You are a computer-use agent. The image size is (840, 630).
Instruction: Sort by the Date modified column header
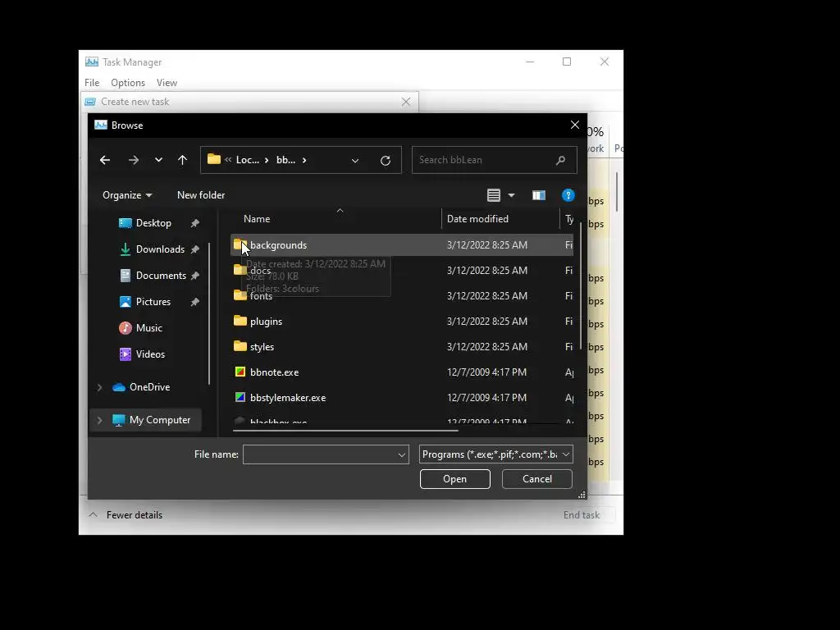[477, 218]
